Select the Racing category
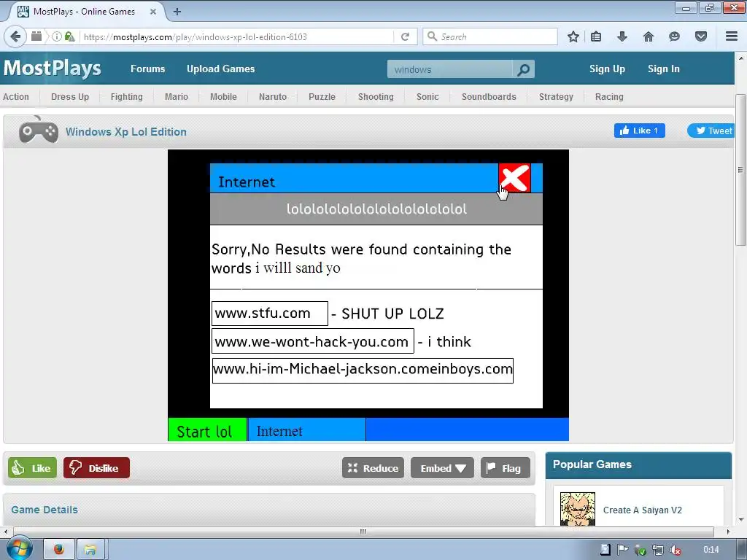The image size is (747, 560). (x=609, y=97)
